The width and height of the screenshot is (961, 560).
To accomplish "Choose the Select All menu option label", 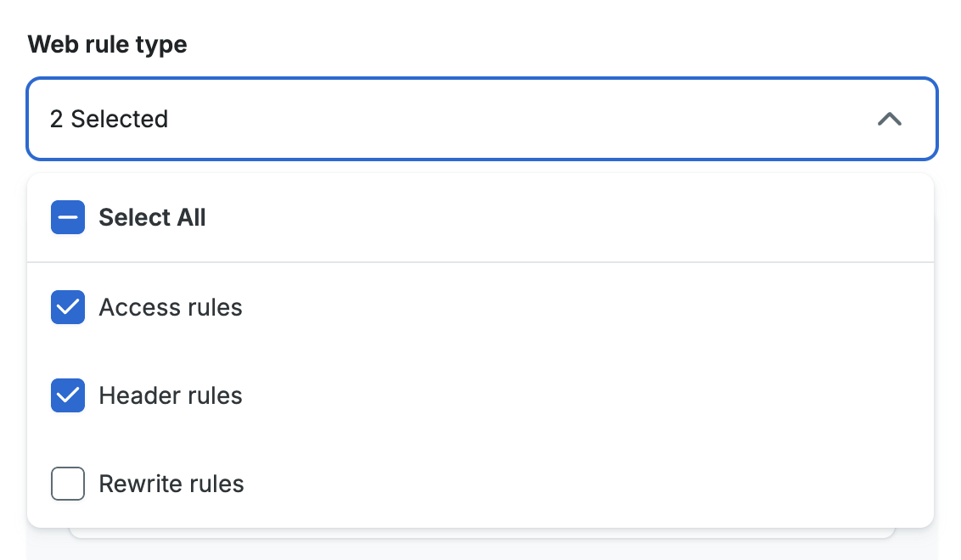I will tap(152, 218).
